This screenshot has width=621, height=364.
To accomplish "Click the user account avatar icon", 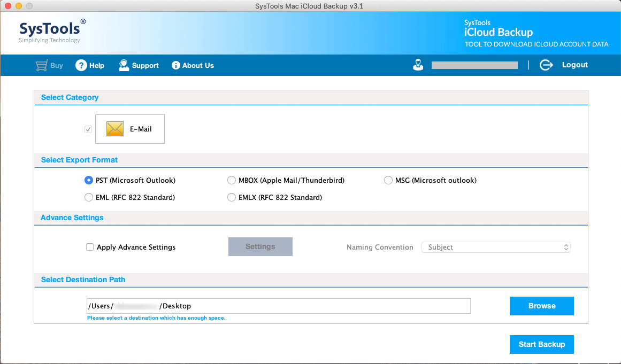I will click(x=418, y=65).
